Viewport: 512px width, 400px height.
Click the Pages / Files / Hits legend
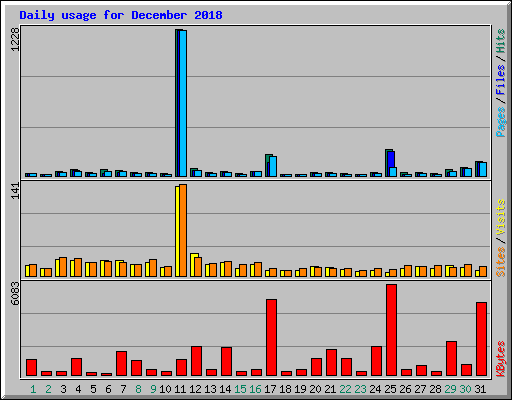pyautogui.click(x=500, y=83)
